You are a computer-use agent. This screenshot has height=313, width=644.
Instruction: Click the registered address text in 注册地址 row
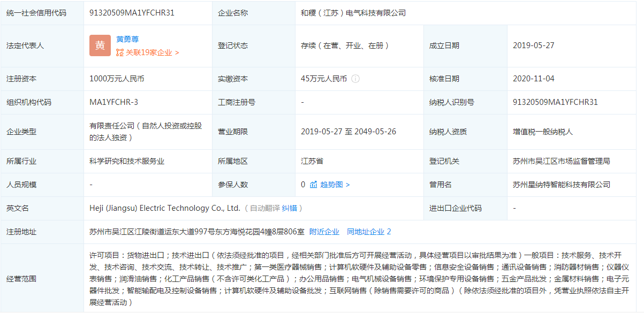pos(196,232)
